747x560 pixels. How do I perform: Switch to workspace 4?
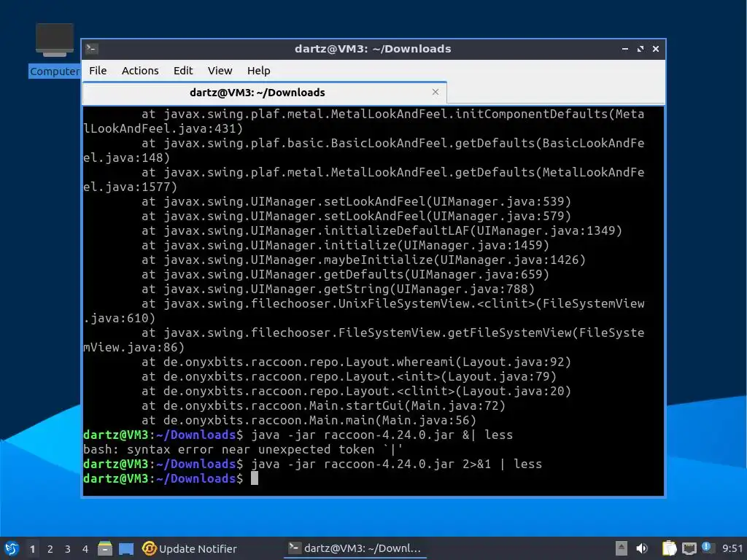pyautogui.click(x=85, y=549)
